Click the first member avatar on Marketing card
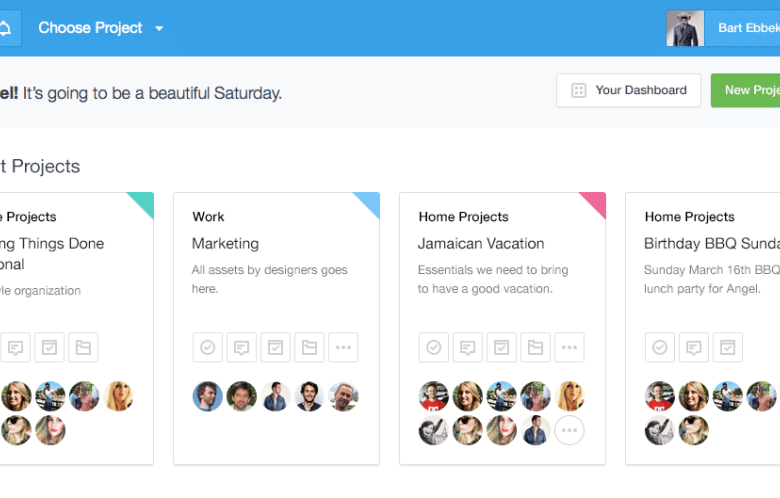780x498 pixels. (x=208, y=396)
